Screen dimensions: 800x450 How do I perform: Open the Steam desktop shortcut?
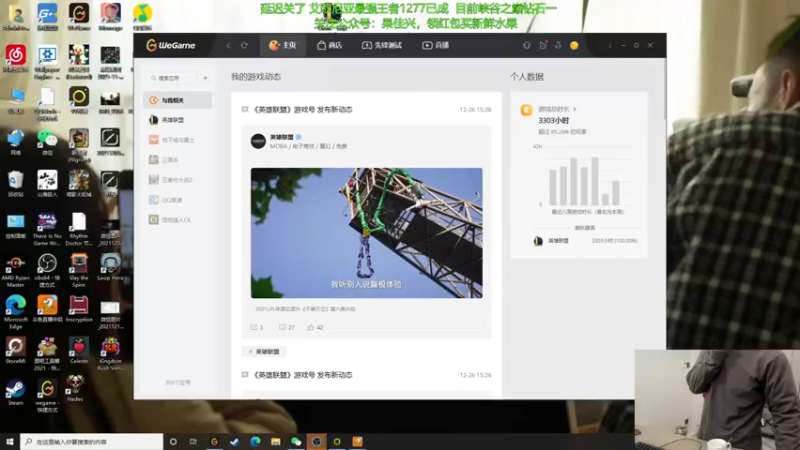click(x=15, y=393)
